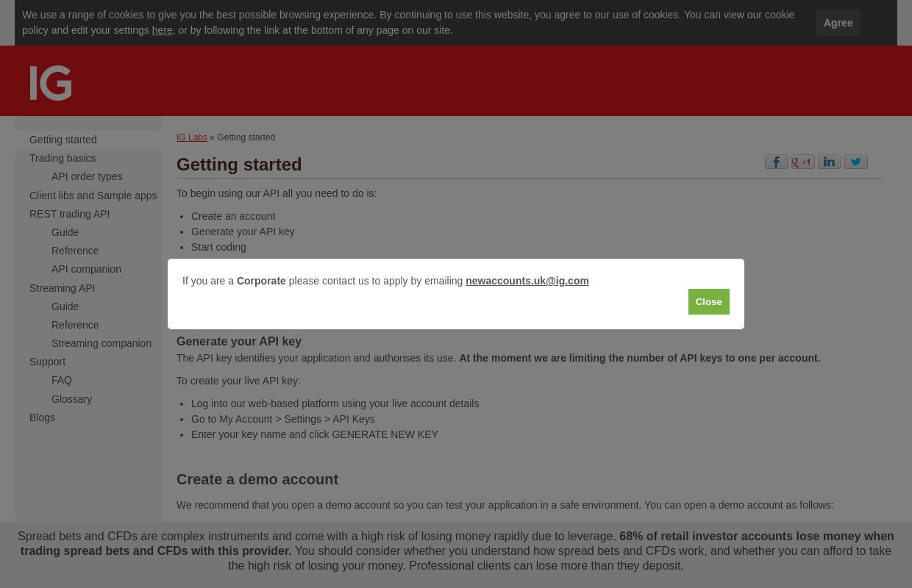Click 'Enter your key name and click GENERATE NEW KEY' text
912x588 pixels.
tap(315, 434)
